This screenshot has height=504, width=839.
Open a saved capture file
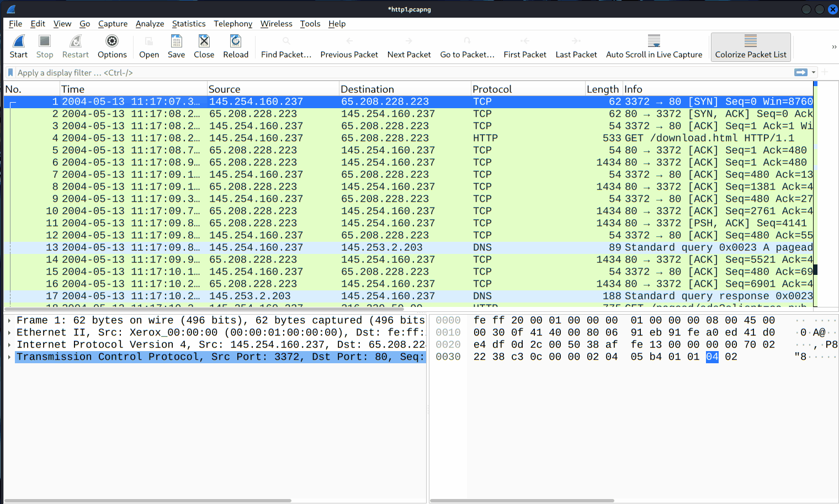(x=148, y=47)
